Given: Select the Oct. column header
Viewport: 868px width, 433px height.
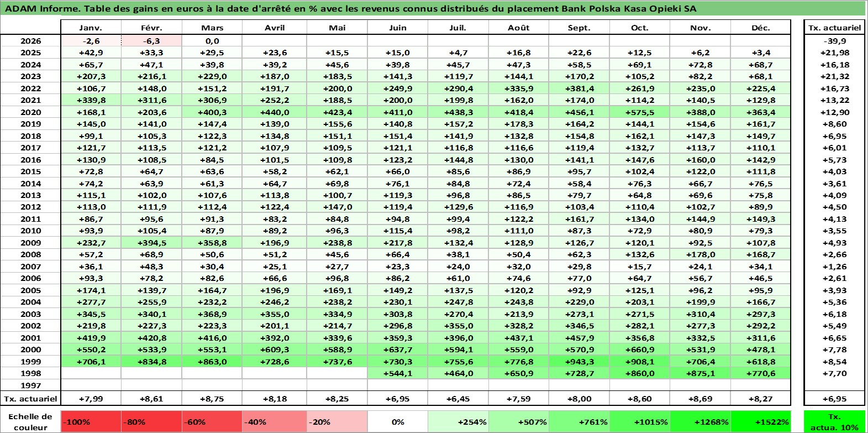Looking at the screenshot, I should coord(640,28).
